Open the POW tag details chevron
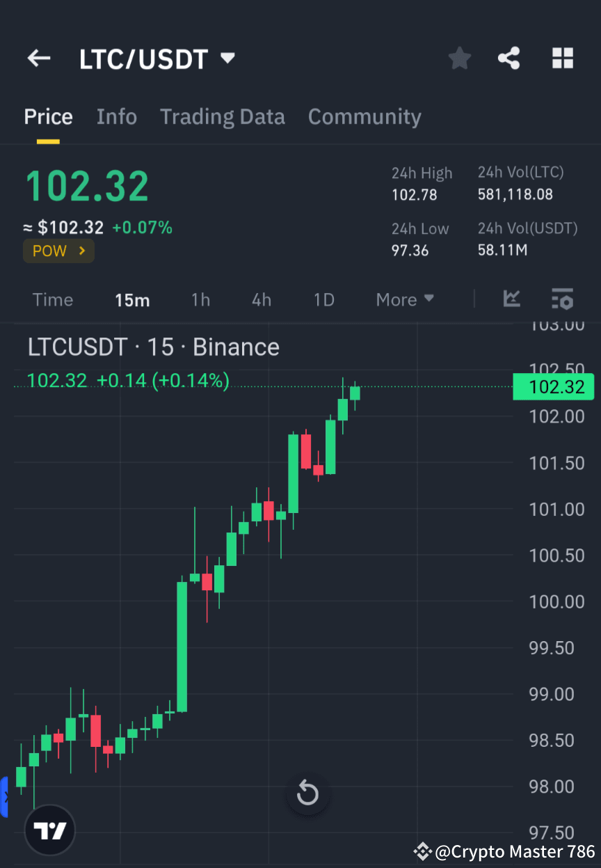Image resolution: width=601 pixels, height=868 pixels. tap(83, 251)
